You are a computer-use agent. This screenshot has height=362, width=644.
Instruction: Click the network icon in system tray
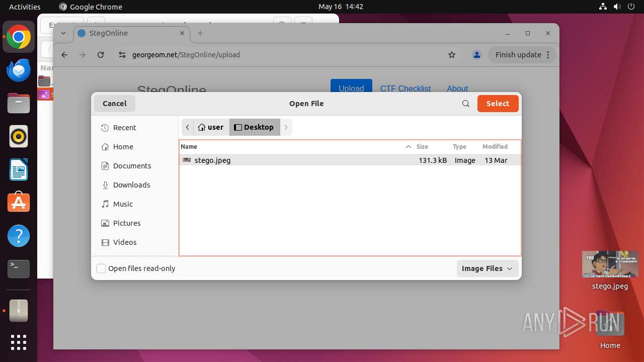[x=603, y=7]
